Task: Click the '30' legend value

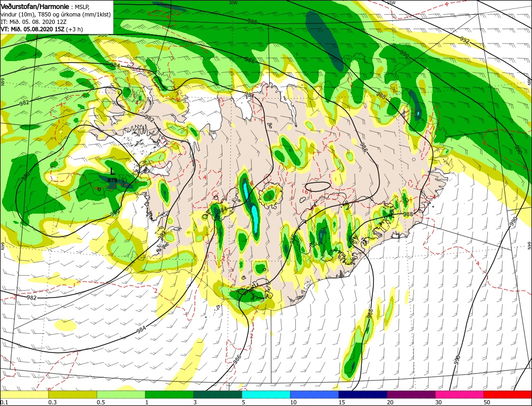Action: tap(439, 402)
